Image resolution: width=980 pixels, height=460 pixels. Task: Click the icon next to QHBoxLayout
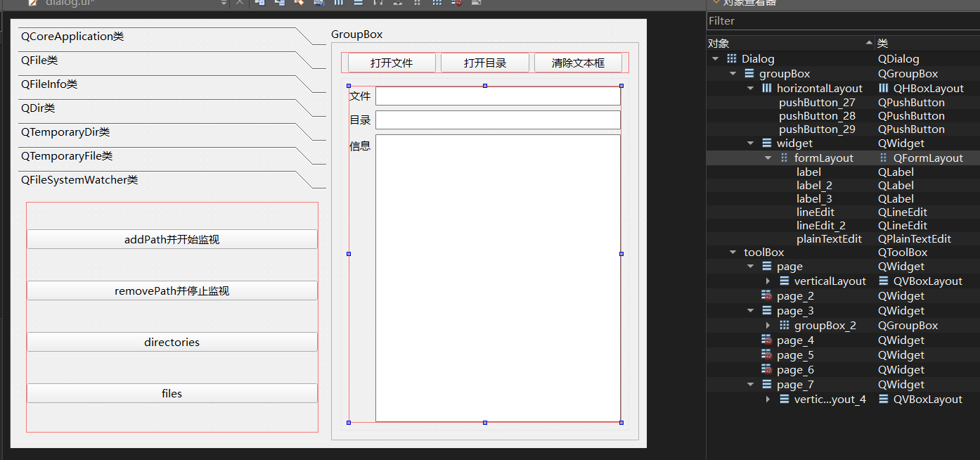[x=884, y=89]
